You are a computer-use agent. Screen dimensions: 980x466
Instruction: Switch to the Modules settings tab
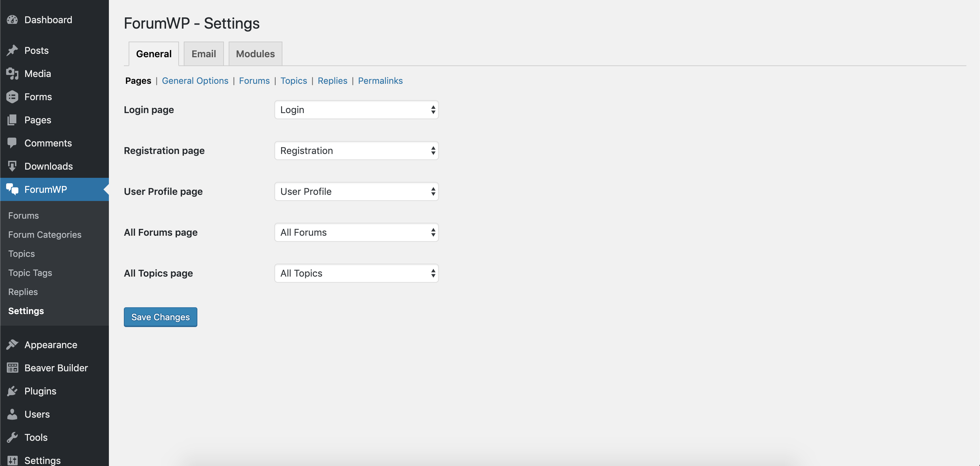coord(255,52)
